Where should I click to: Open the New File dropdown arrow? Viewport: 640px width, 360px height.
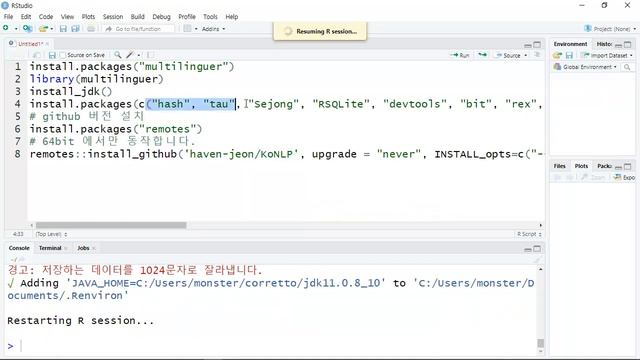[16, 29]
